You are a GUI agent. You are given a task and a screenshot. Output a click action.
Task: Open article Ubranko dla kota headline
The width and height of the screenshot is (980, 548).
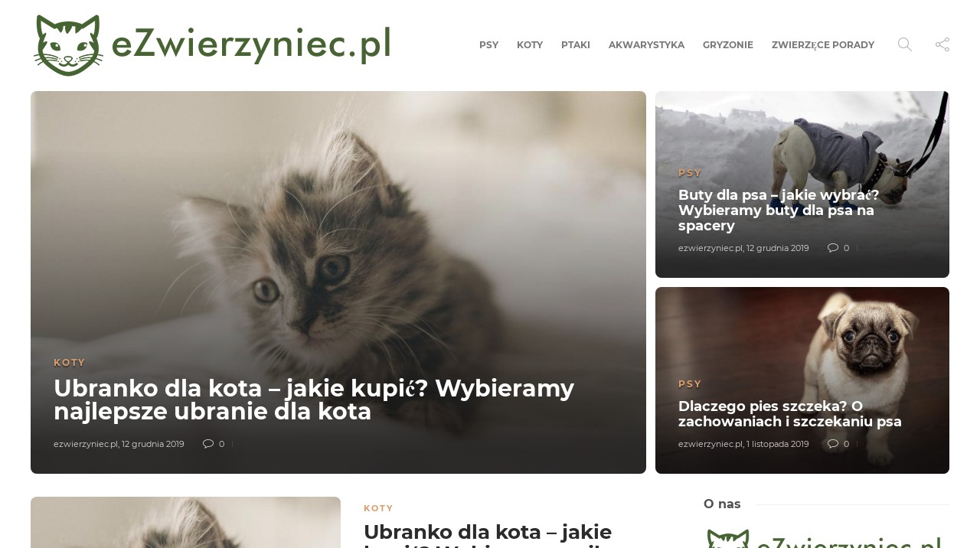(x=314, y=400)
